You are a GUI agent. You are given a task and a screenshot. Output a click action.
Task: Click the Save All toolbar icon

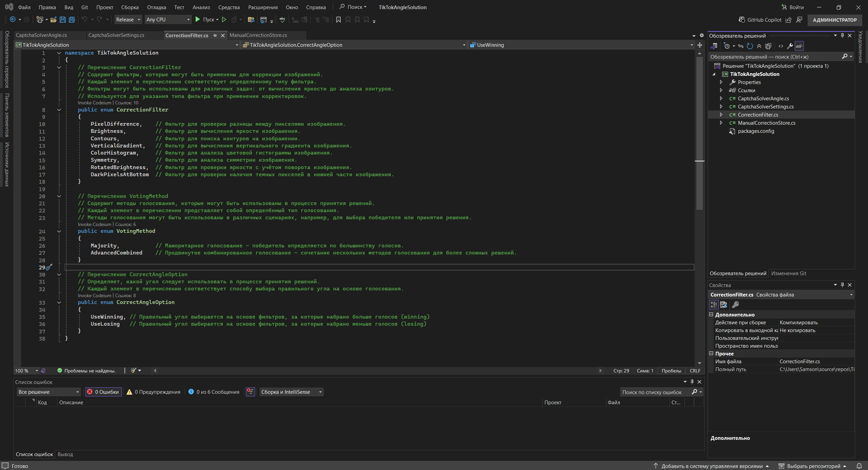72,20
